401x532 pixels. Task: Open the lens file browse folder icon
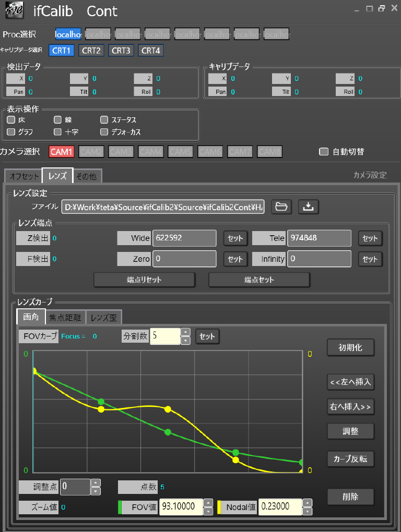(281, 207)
